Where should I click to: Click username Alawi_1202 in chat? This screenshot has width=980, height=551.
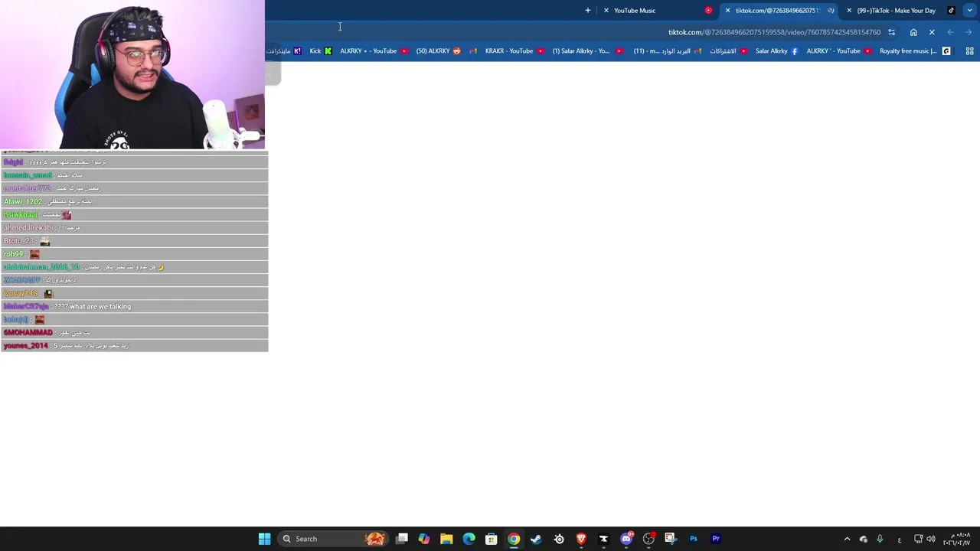[x=23, y=201]
